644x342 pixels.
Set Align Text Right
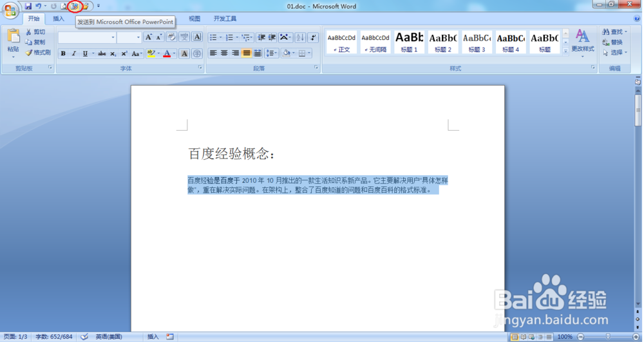[x=235, y=53]
